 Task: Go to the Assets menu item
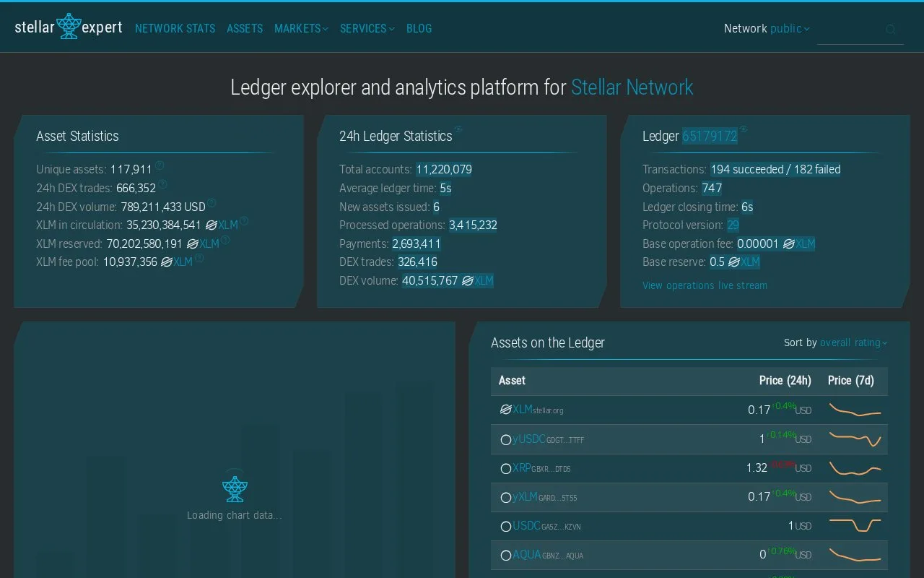click(x=245, y=29)
